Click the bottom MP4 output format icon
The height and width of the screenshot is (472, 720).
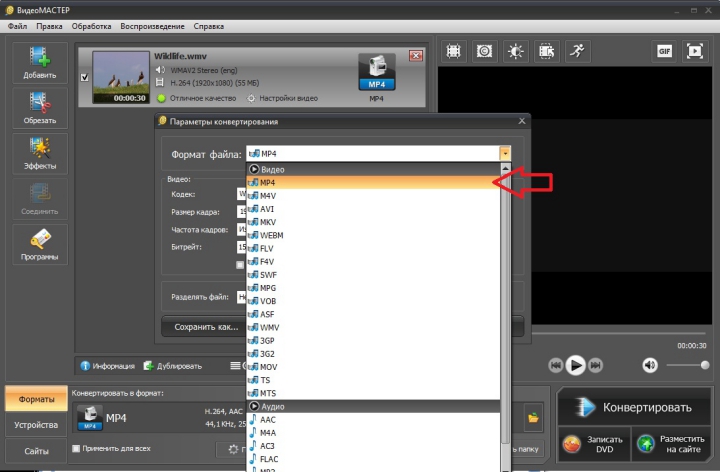pyautogui.click(x=90, y=418)
